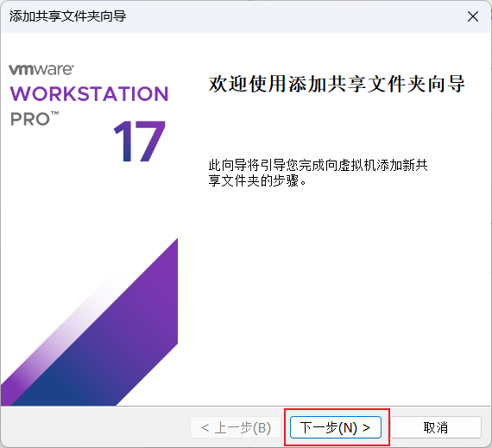Cancel the wizard with 取消
492x448 pixels.
436,427
